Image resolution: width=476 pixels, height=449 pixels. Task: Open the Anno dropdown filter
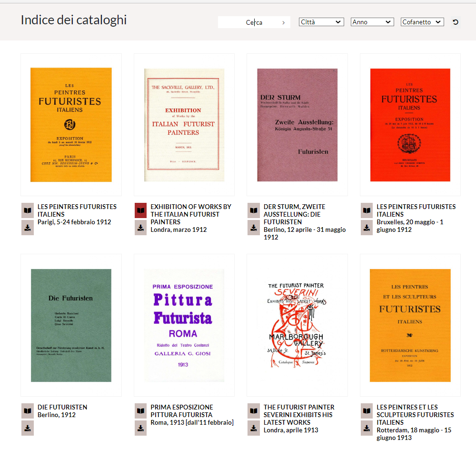click(372, 22)
